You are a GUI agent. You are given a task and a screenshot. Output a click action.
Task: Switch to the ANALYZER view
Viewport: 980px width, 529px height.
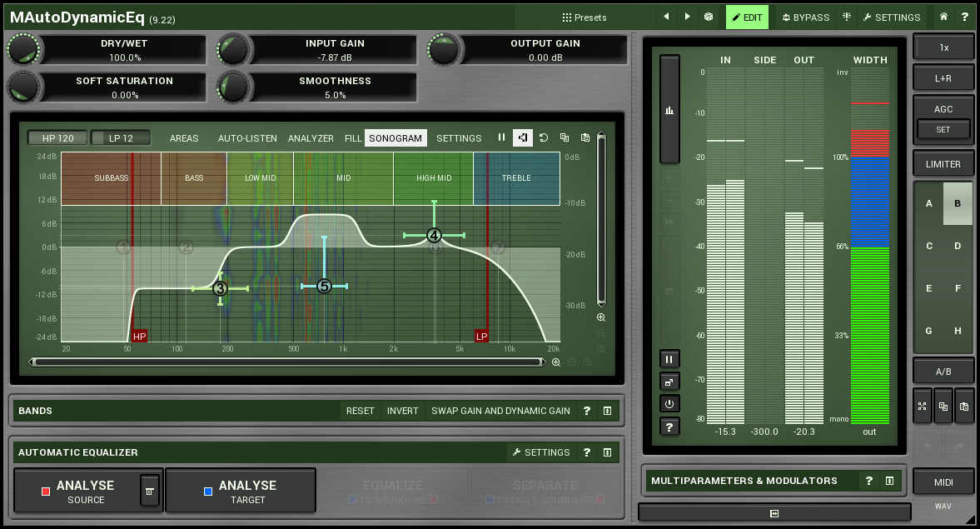click(311, 138)
